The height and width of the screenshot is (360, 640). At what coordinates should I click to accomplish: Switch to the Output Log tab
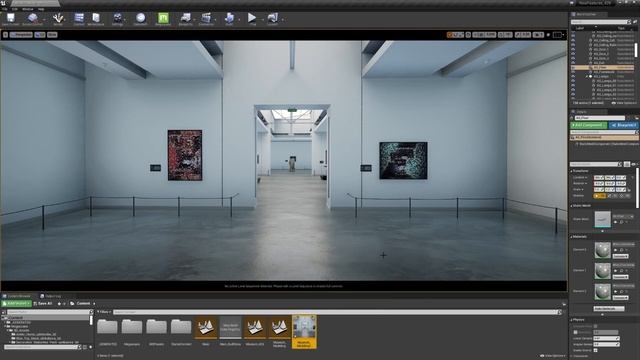click(x=51, y=296)
